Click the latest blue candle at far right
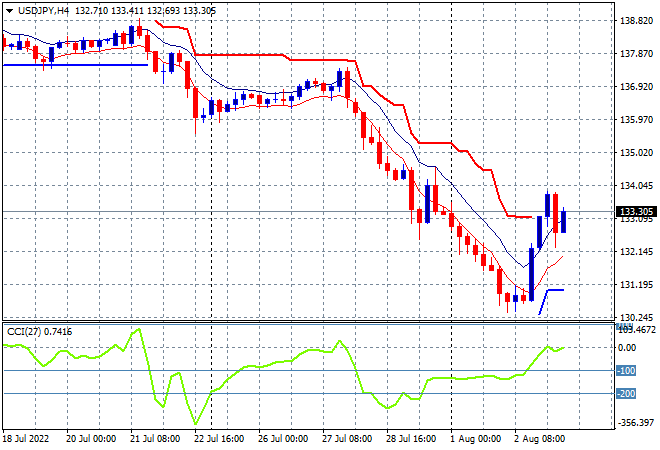Screen dimensions: 660x450 pyautogui.click(x=563, y=221)
